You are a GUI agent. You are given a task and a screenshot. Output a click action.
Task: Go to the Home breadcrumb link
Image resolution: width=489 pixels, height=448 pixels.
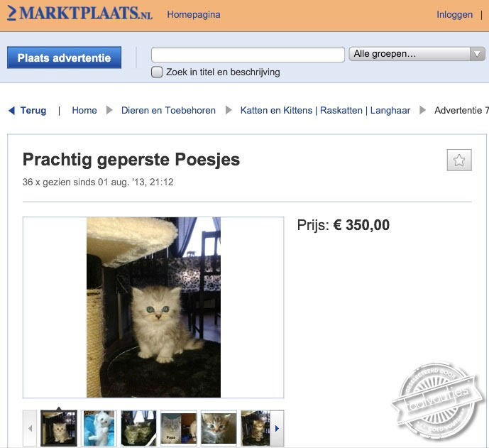(x=84, y=110)
